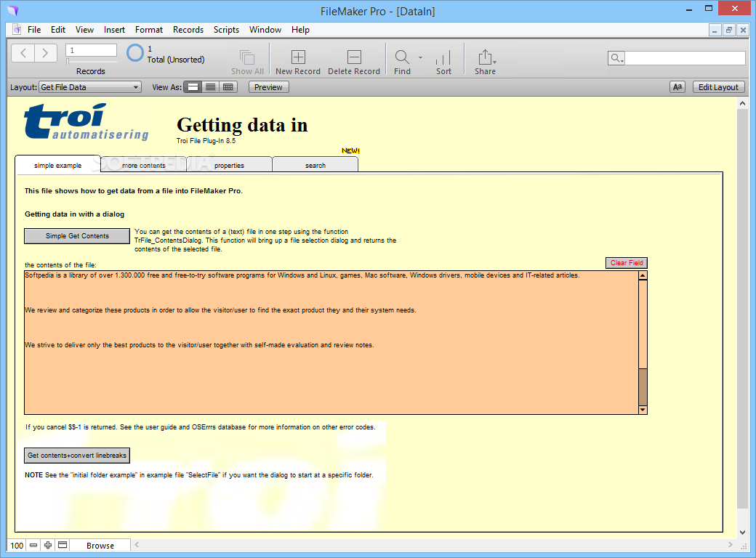756x558 pixels.
Task: Switch to the properties tab
Action: (x=230, y=165)
